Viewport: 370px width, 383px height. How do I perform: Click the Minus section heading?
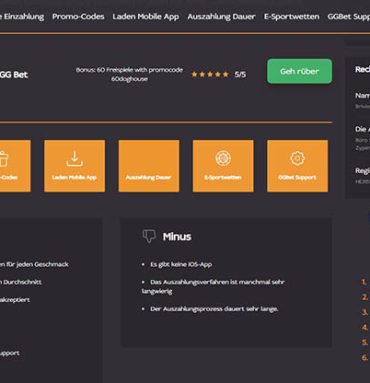coord(177,237)
